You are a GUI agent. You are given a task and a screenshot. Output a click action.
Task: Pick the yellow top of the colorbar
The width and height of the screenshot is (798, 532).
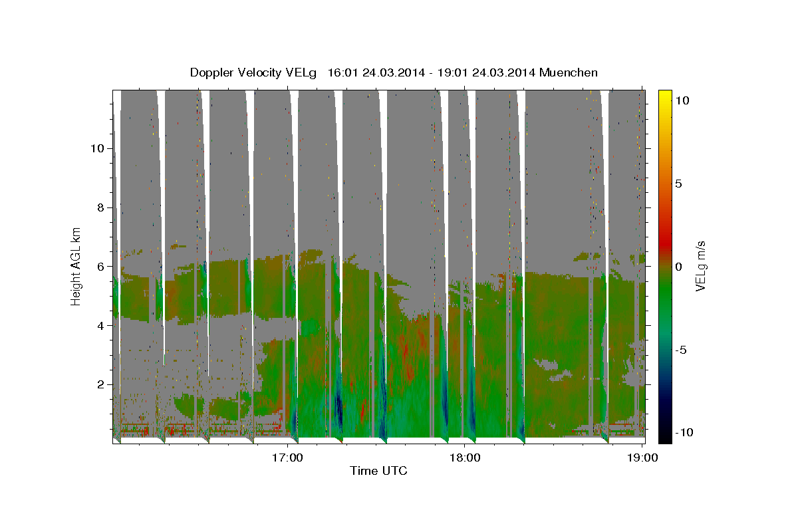click(665, 94)
